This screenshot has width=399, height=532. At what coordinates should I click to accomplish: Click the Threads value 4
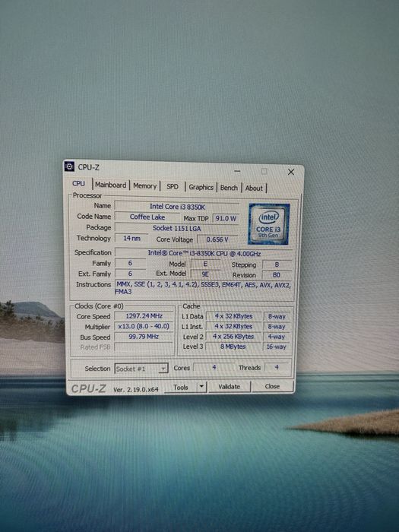[x=277, y=367]
